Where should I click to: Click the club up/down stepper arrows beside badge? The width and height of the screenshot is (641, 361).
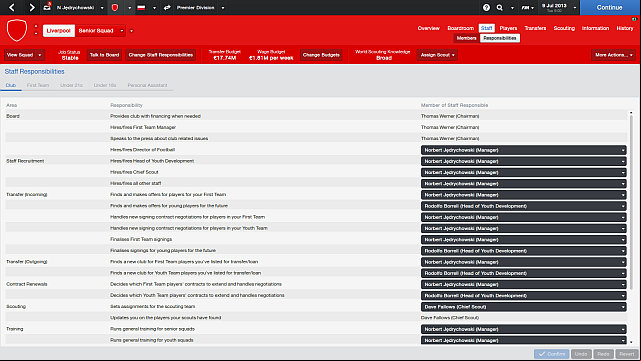36,30
